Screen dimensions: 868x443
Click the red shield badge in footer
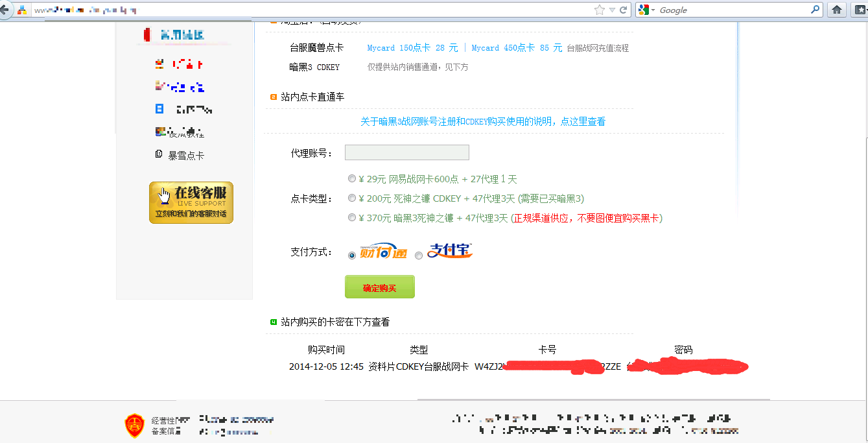click(134, 425)
